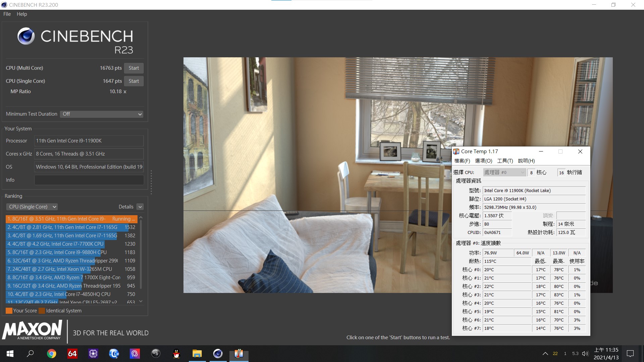This screenshot has height=362, width=644.
Task: Click the tray temperature reading 22
Action: (555, 354)
